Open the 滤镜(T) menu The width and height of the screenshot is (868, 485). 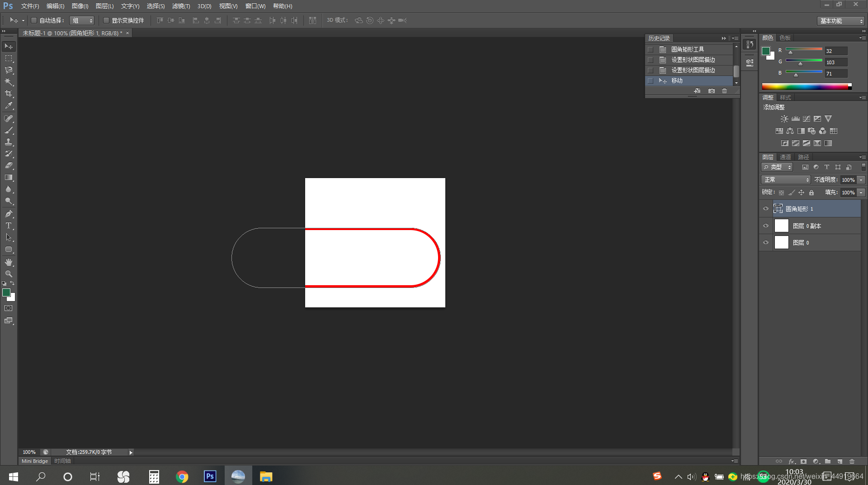(181, 6)
